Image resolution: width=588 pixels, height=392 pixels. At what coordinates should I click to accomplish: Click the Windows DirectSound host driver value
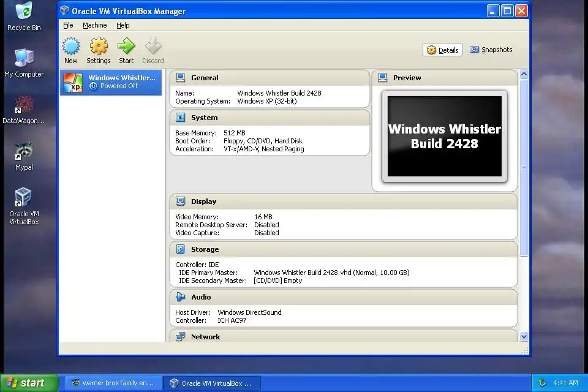pyautogui.click(x=249, y=312)
